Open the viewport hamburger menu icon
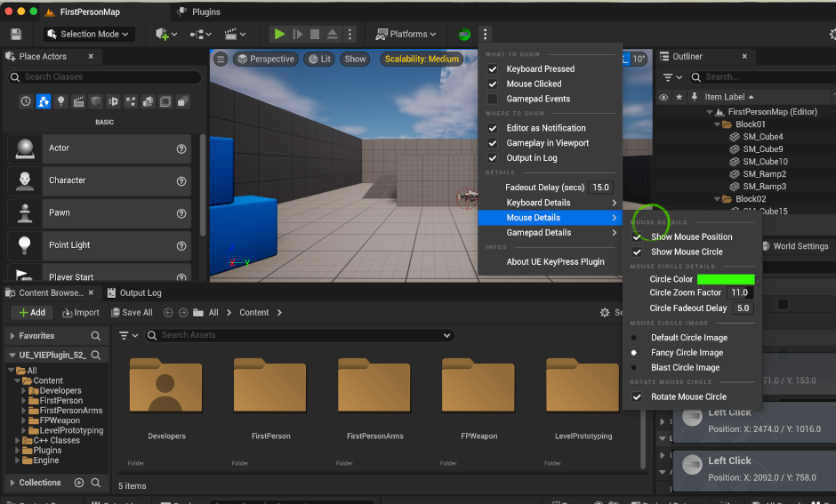836x504 pixels. 221,60
